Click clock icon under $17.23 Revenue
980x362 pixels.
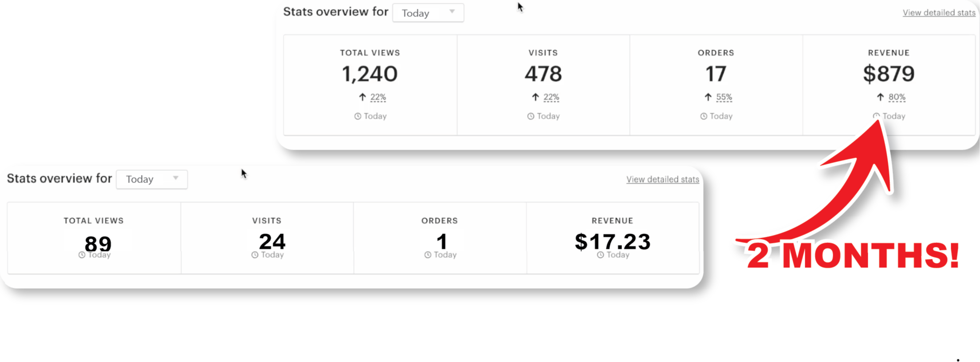point(600,255)
